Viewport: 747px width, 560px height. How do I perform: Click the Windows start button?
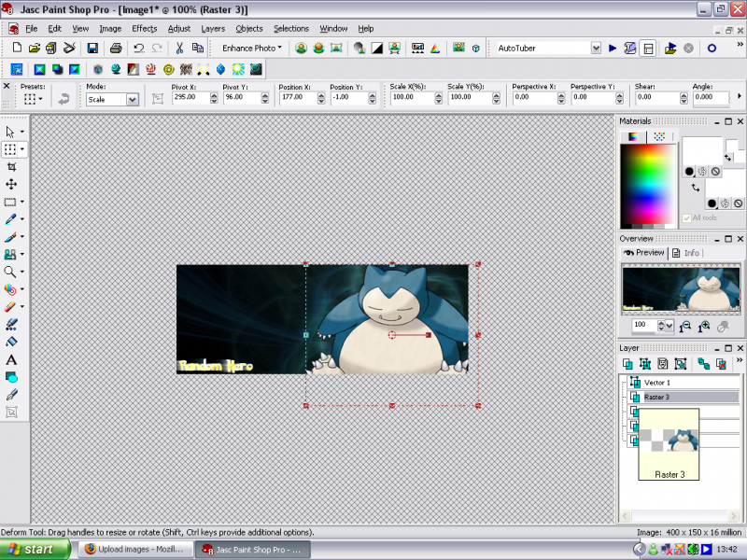coord(35,549)
